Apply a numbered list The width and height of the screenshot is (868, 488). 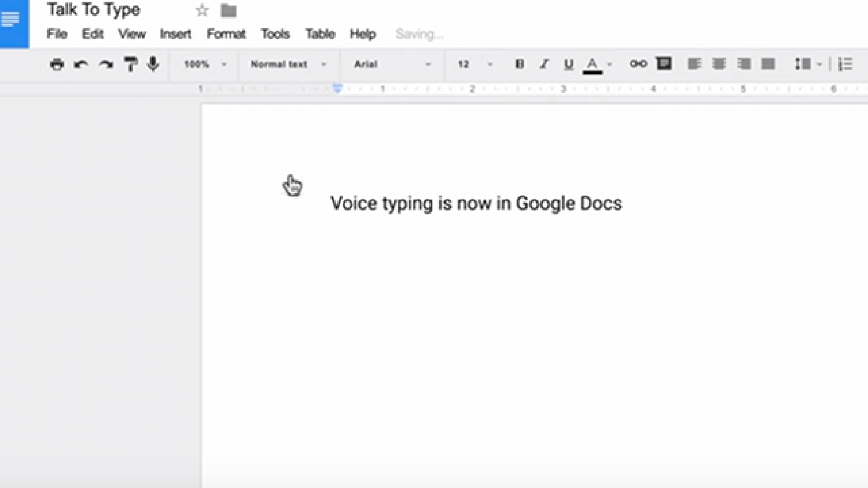(x=845, y=64)
